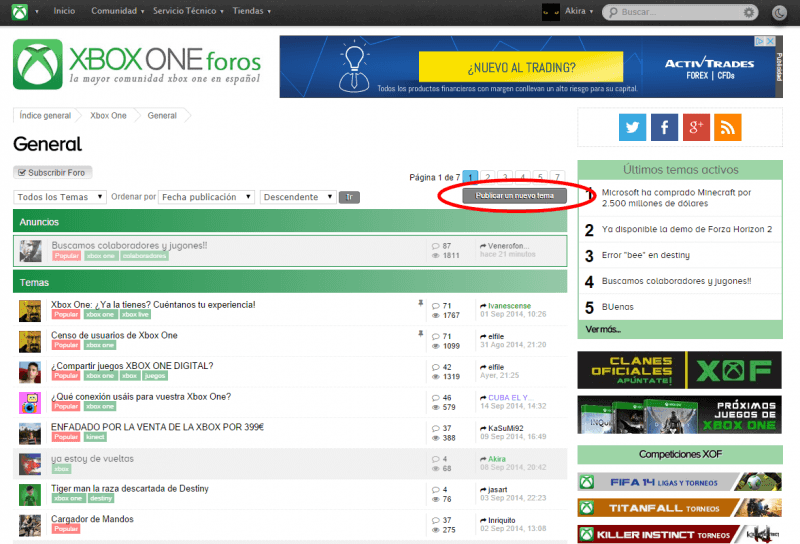Close the ActivTrades ad with X icon

pyautogui.click(x=770, y=41)
